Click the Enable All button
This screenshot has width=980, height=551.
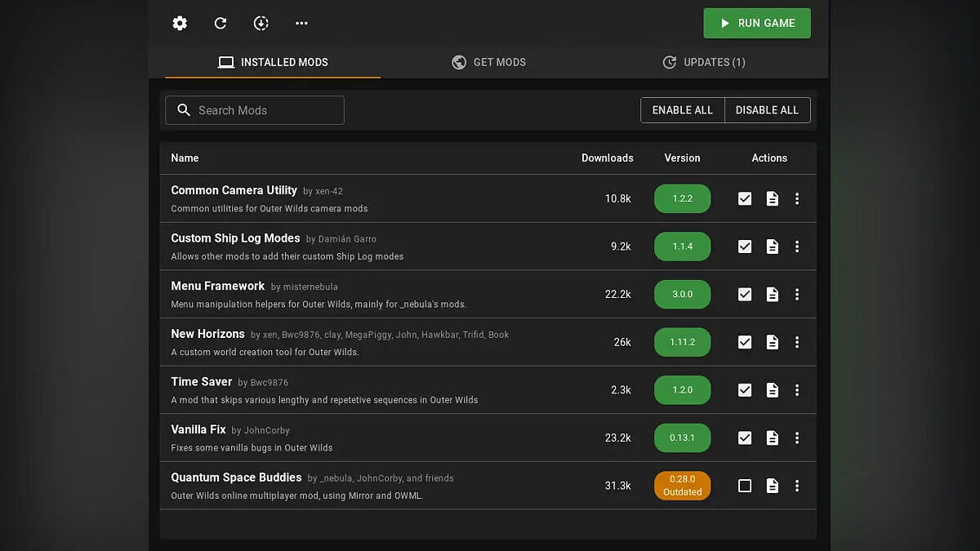pos(683,110)
